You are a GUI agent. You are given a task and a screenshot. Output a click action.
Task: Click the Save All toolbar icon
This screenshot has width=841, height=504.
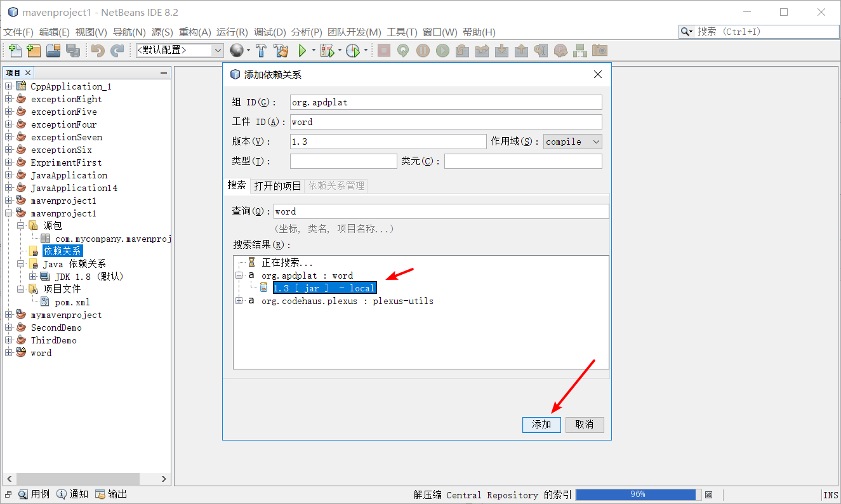[73, 50]
